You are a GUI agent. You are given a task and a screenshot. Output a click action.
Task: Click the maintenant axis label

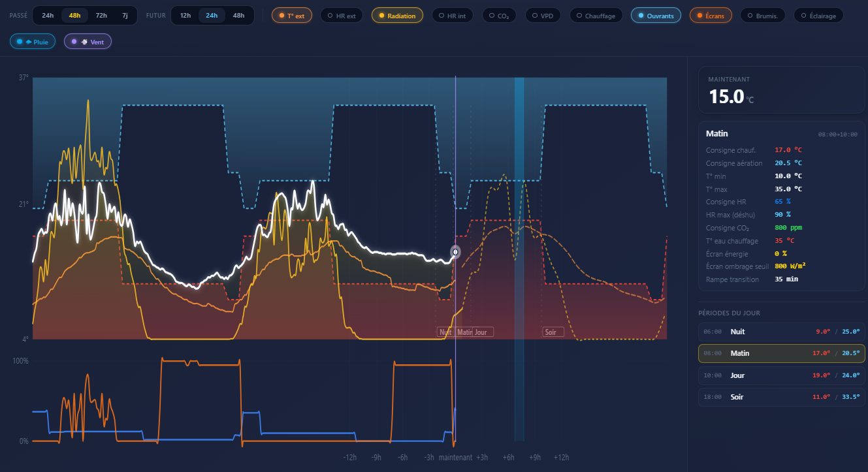(x=455, y=458)
